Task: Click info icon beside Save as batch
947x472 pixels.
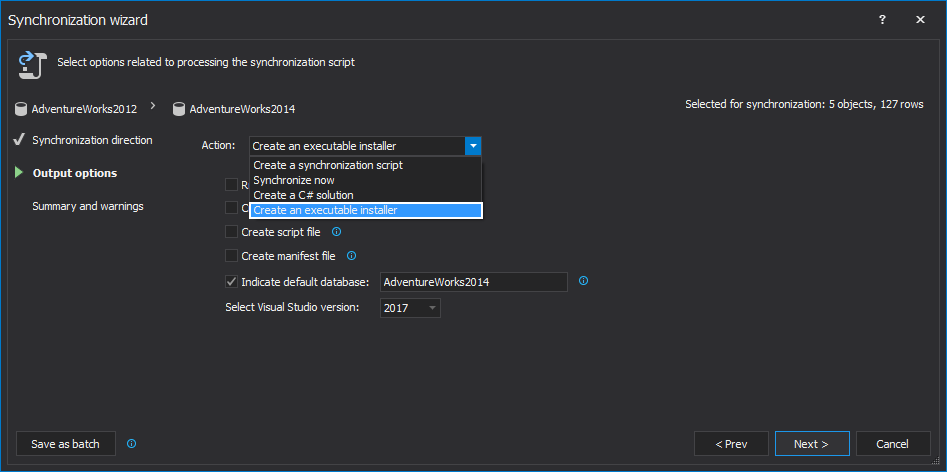Action: pos(131,444)
